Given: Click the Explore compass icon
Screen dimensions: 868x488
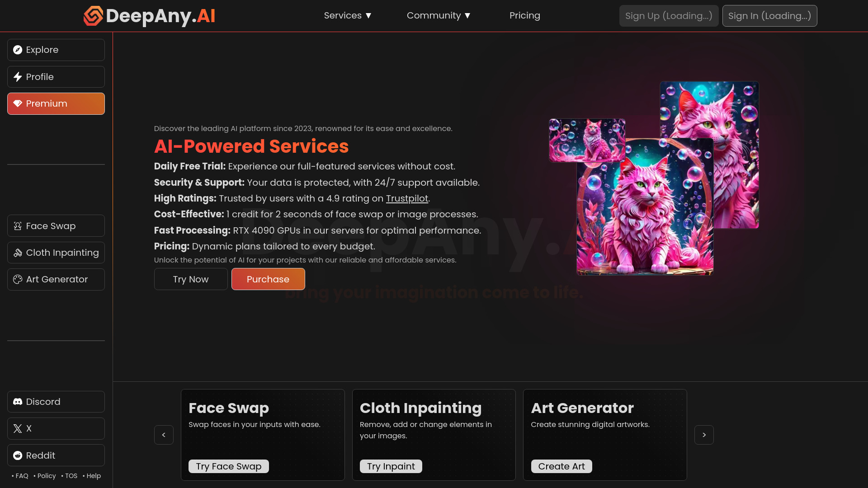Looking at the screenshot, I should coord(17,49).
